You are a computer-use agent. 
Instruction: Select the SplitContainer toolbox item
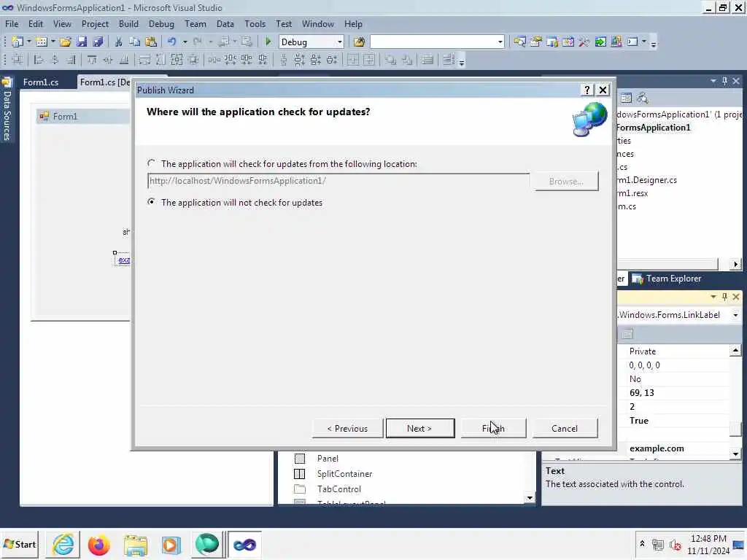tap(344, 474)
